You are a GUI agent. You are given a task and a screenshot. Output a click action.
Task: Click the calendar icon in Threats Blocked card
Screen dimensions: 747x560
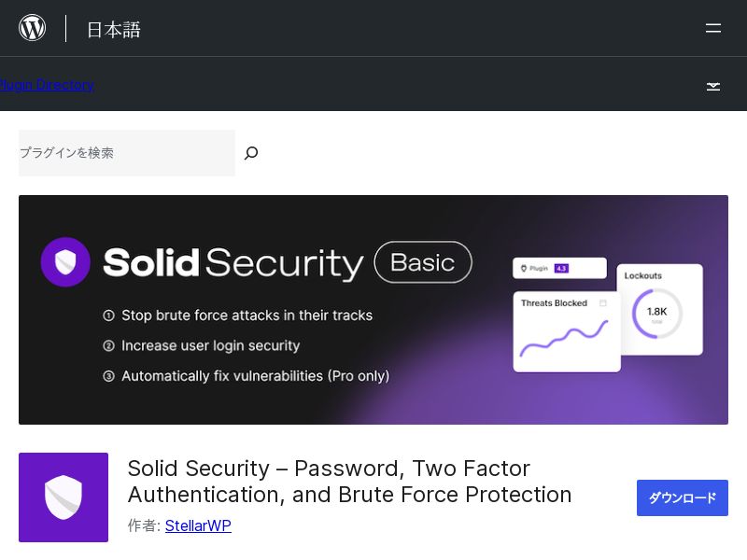click(x=603, y=303)
